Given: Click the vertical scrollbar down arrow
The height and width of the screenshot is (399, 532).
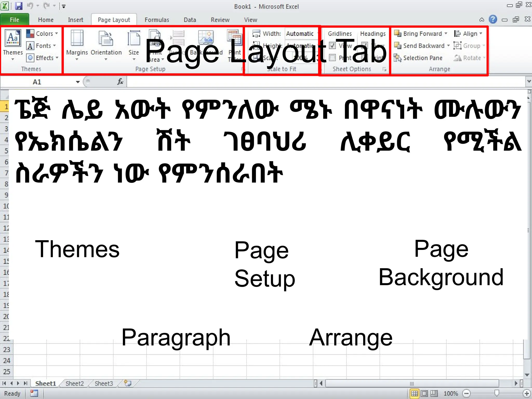Looking at the screenshot, I should point(527,375).
